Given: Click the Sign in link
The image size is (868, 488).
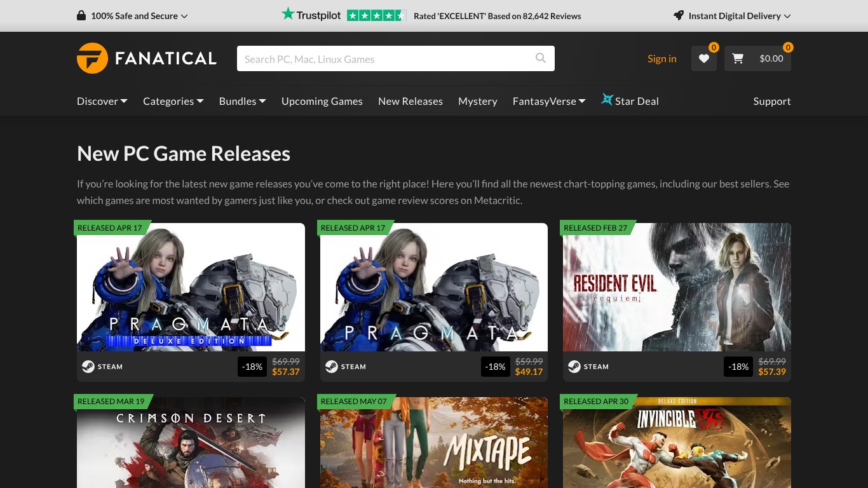Looking at the screenshot, I should click(662, 58).
